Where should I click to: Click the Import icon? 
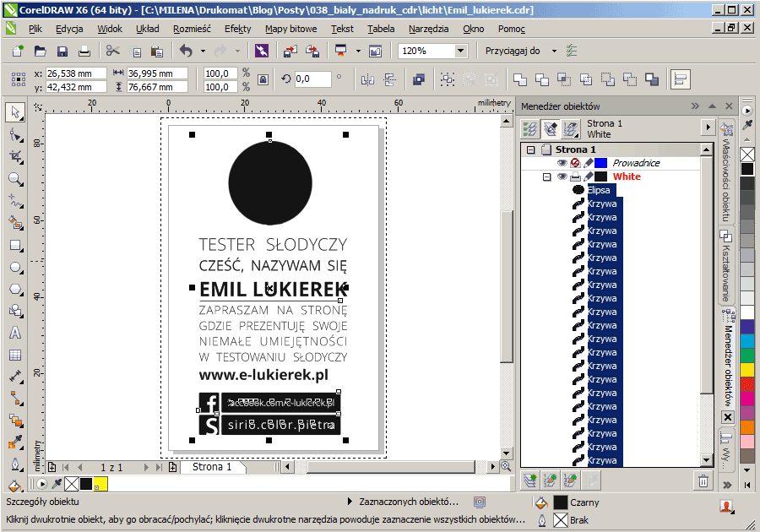point(290,51)
